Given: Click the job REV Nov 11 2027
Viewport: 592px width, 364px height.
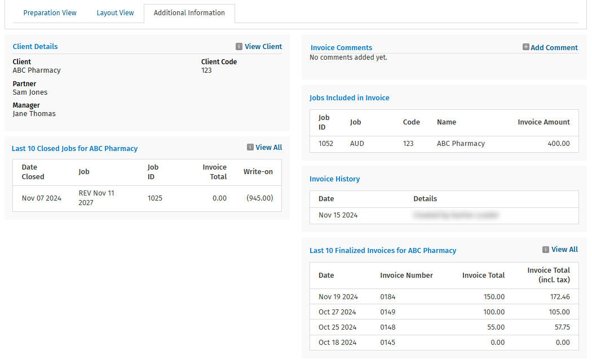Looking at the screenshot, I should 96,198.
